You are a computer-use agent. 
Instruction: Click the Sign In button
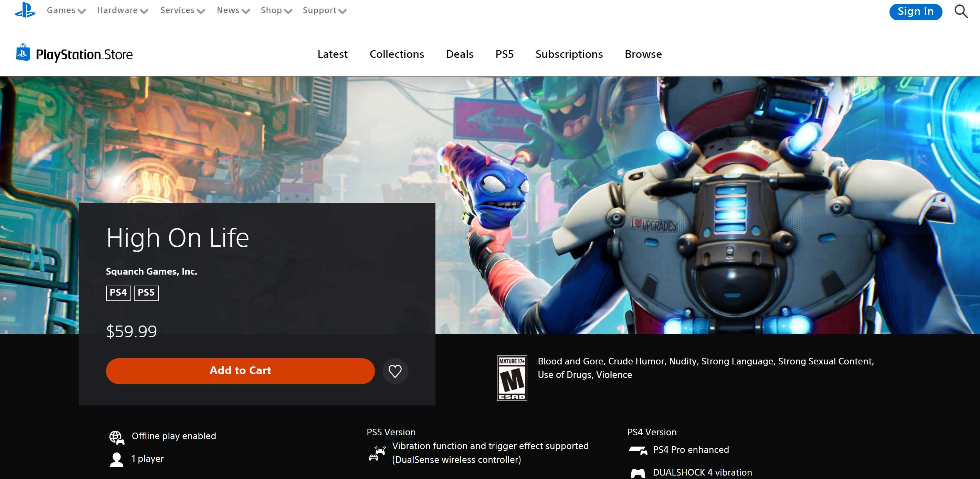click(915, 11)
